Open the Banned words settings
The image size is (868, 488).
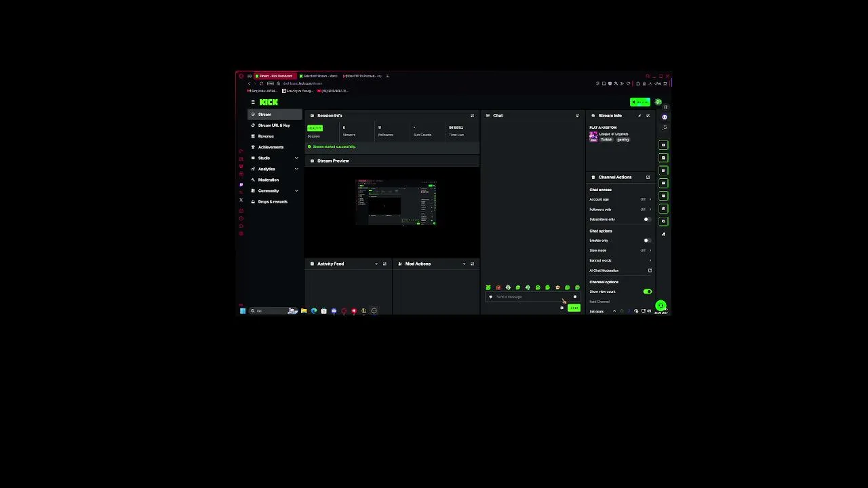click(x=620, y=260)
